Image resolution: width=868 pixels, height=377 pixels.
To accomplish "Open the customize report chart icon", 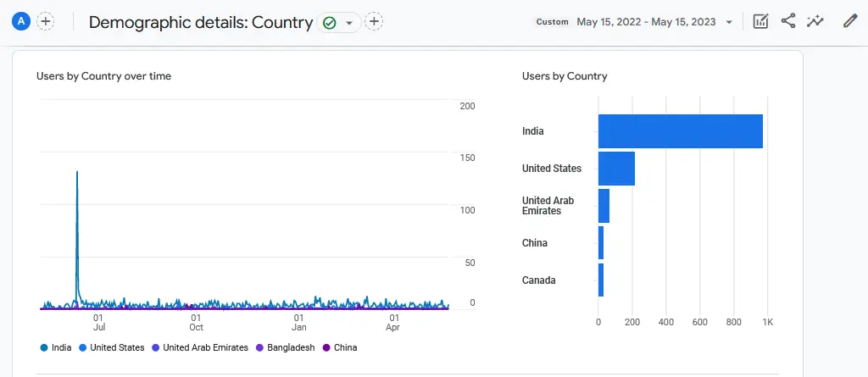I will click(x=761, y=21).
